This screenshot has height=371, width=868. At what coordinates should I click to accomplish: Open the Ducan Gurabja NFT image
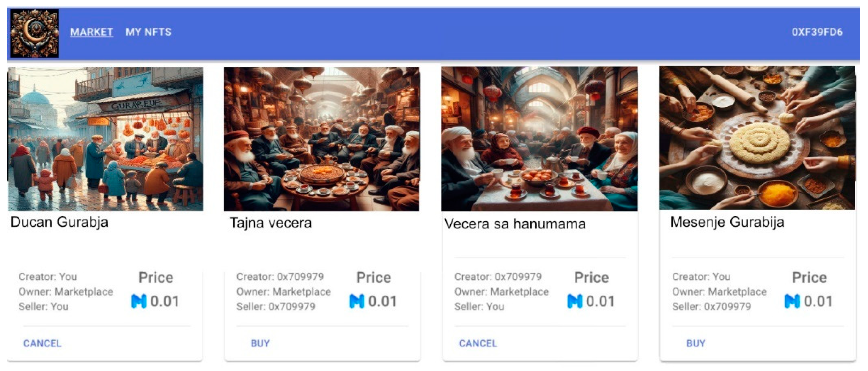pos(105,139)
